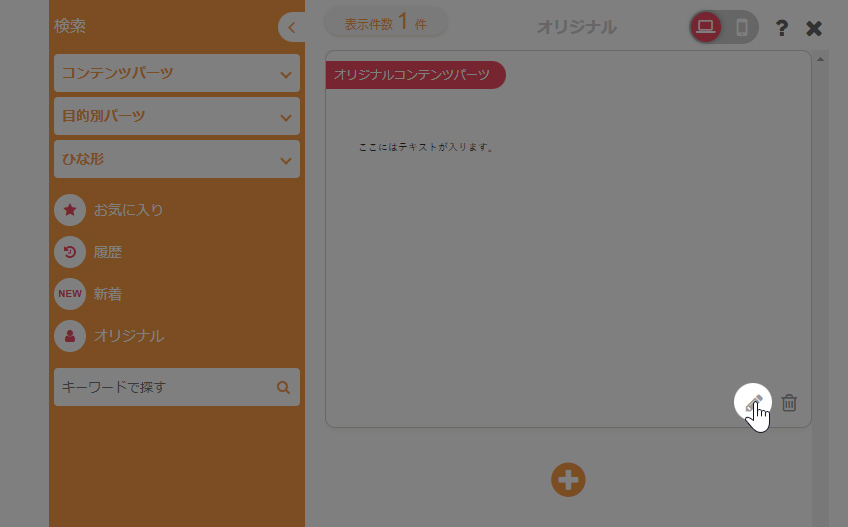Expand ひな形 dropdown
This screenshot has height=527, width=848.
click(177, 159)
